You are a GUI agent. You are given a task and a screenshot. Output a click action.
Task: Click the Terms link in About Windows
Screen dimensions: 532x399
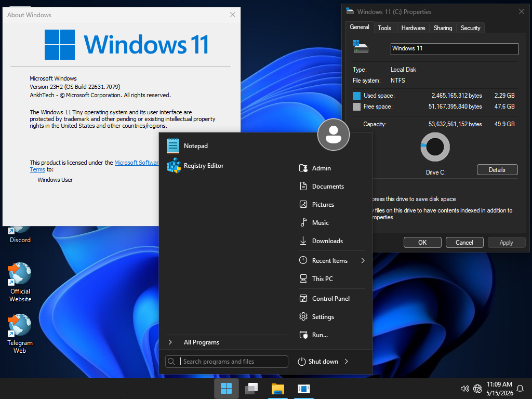(x=37, y=170)
